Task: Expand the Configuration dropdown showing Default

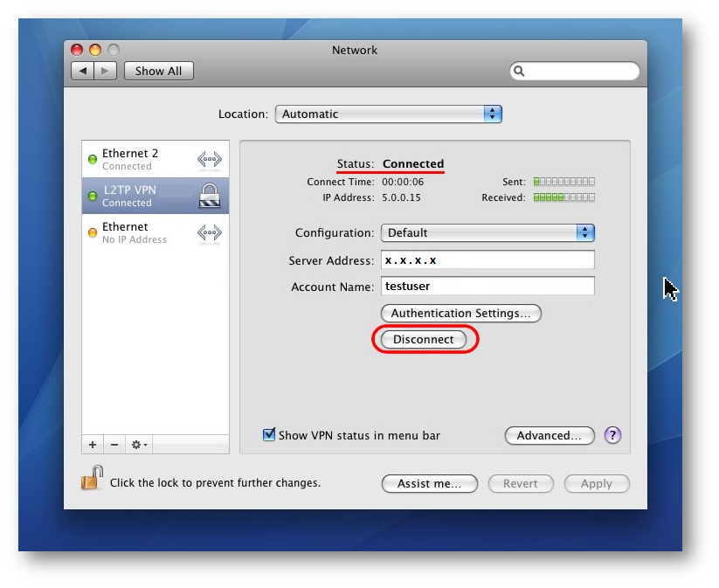Action: (x=487, y=232)
